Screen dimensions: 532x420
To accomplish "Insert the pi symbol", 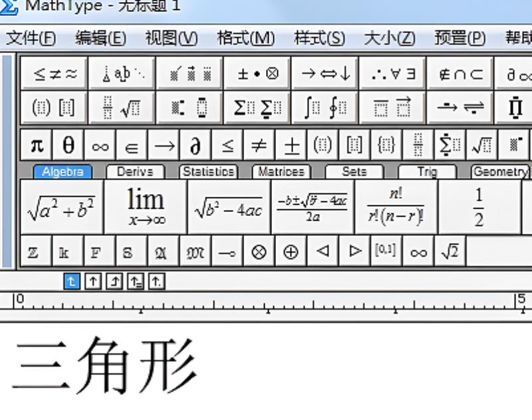I will 37,145.
